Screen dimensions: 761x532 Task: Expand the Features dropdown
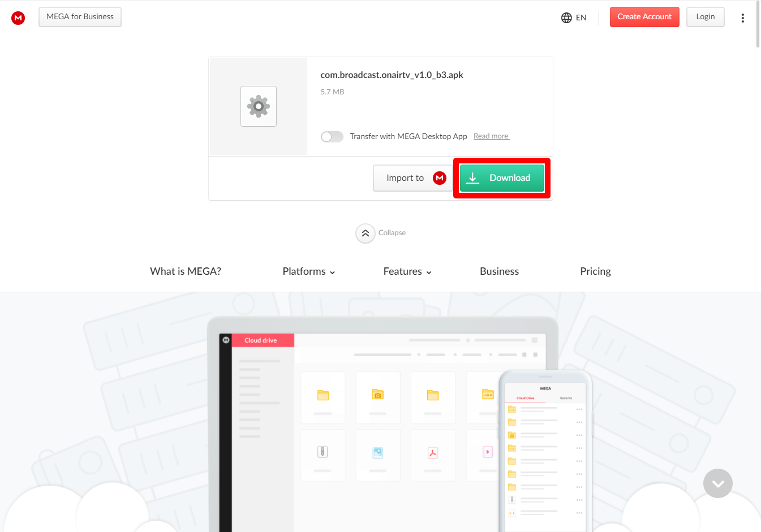[407, 271]
